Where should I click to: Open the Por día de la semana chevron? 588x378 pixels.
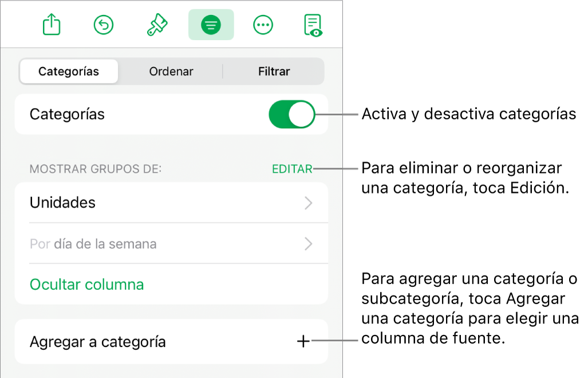[x=308, y=244]
